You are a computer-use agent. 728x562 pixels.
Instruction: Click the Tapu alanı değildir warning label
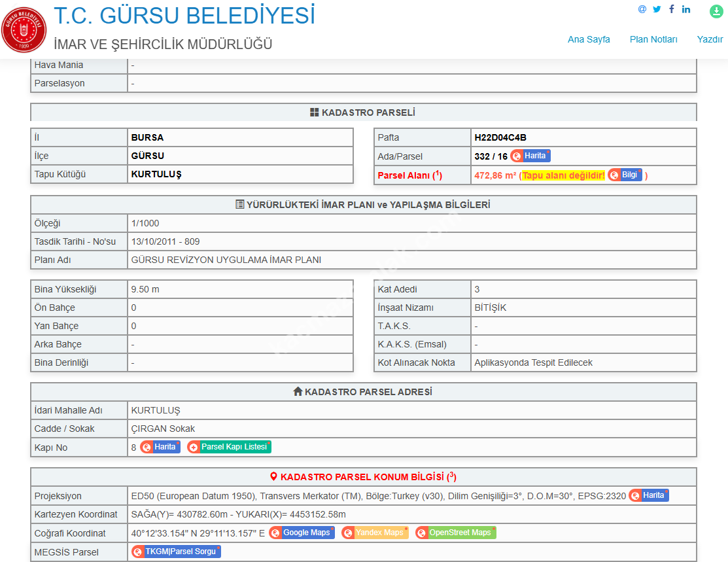(563, 175)
